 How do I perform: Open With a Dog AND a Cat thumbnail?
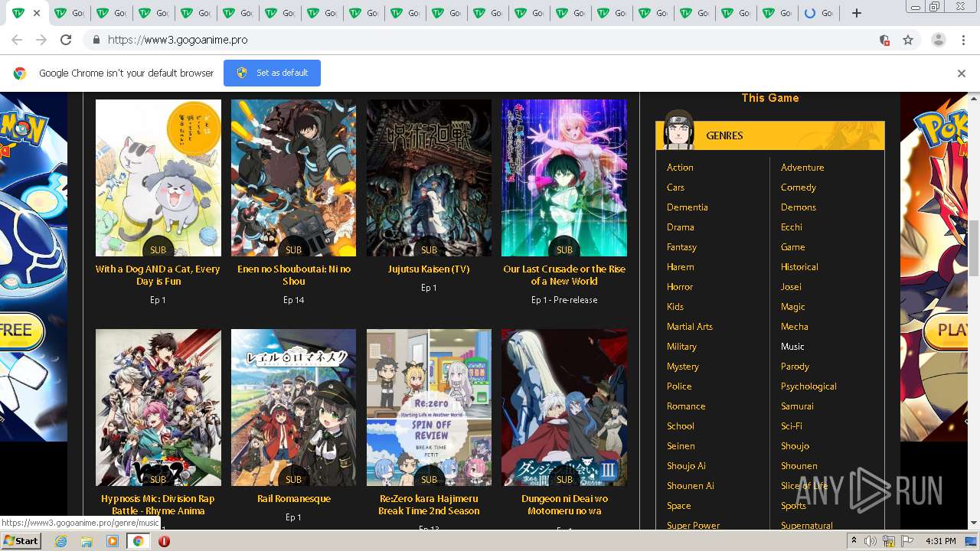tap(158, 178)
